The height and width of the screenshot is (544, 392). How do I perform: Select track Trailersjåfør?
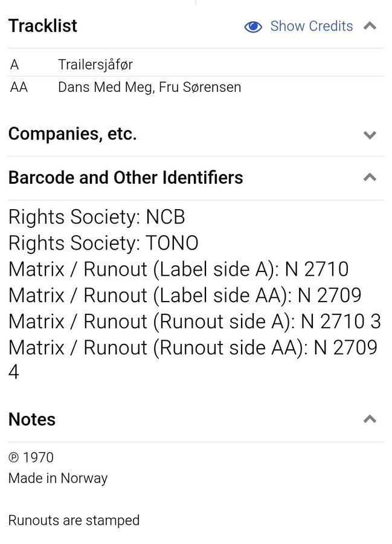pos(95,65)
